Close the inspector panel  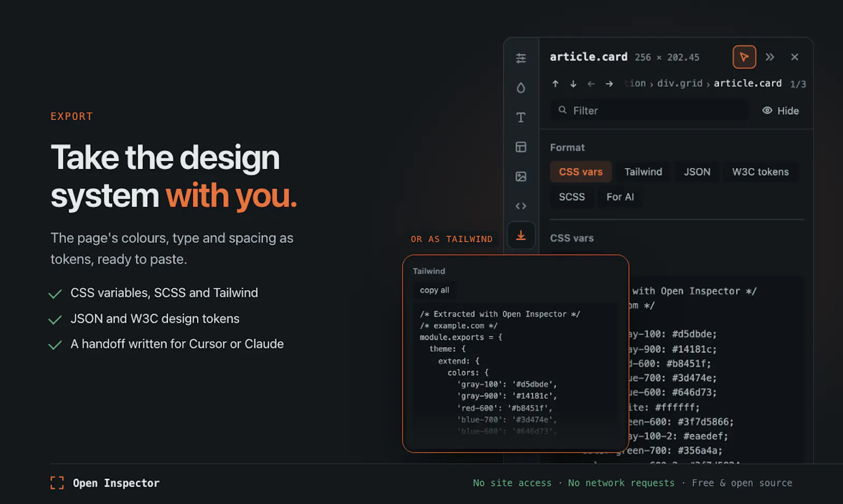click(x=795, y=57)
